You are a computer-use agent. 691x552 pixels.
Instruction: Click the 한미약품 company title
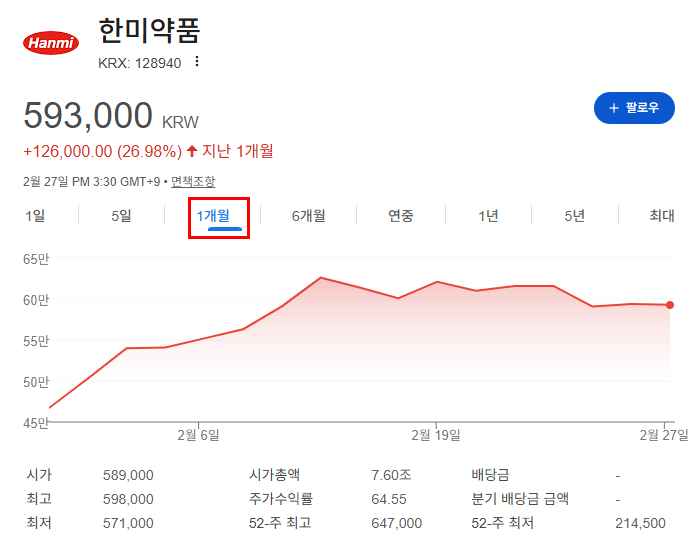tap(149, 31)
